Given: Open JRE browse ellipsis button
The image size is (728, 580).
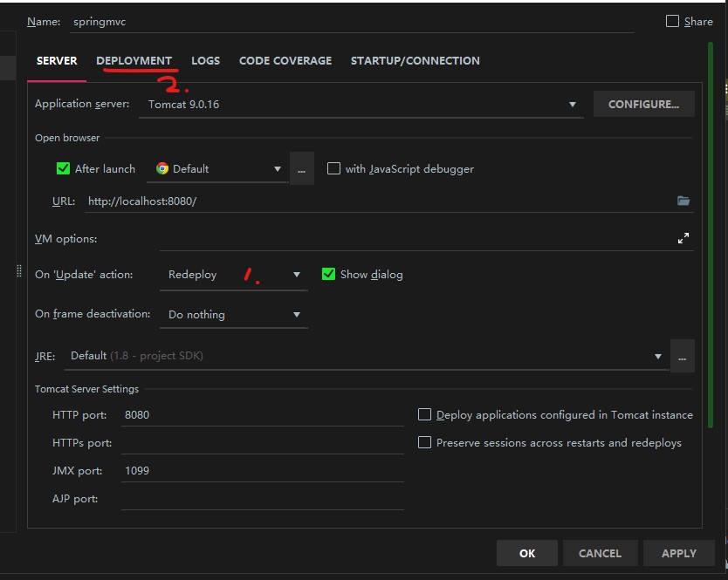Looking at the screenshot, I should coord(682,356).
